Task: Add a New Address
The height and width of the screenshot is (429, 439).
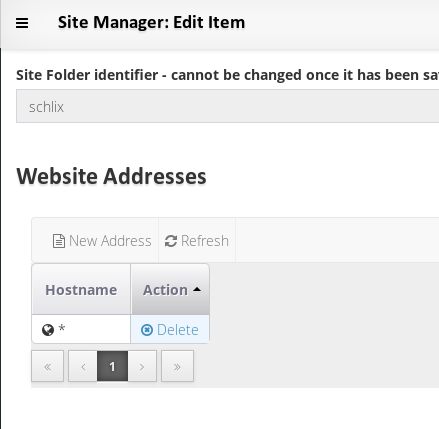Action: (x=102, y=241)
